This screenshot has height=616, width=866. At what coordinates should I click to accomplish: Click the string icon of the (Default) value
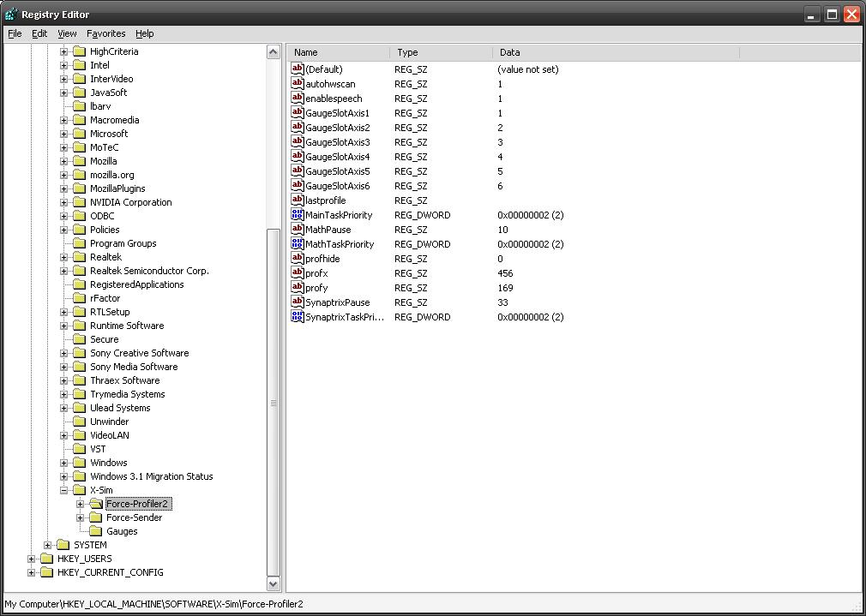click(x=298, y=69)
